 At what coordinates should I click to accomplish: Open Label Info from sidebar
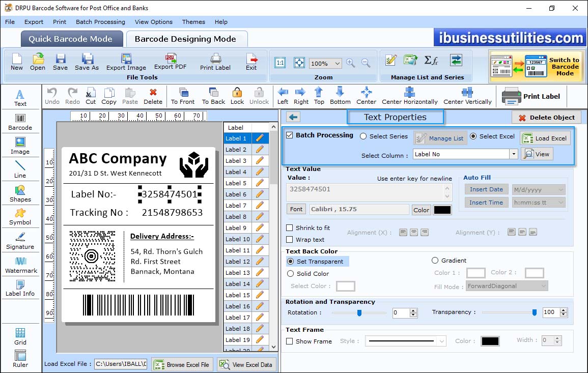[20, 289]
